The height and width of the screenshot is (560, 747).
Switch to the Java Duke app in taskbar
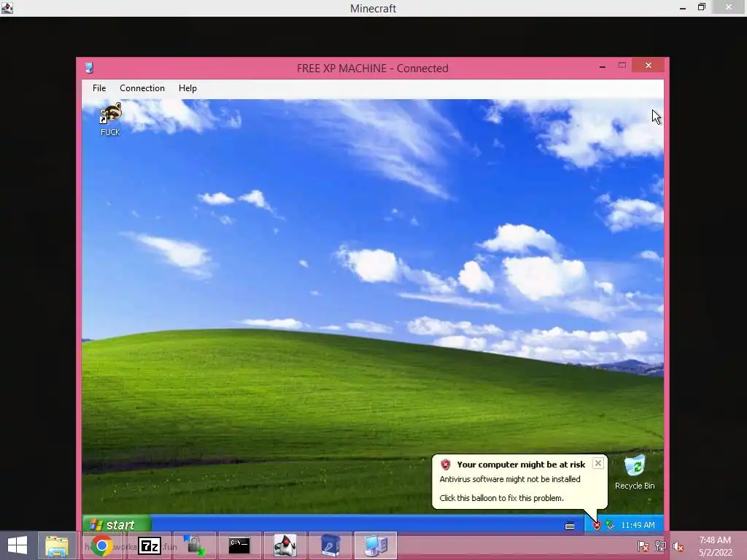(x=285, y=545)
